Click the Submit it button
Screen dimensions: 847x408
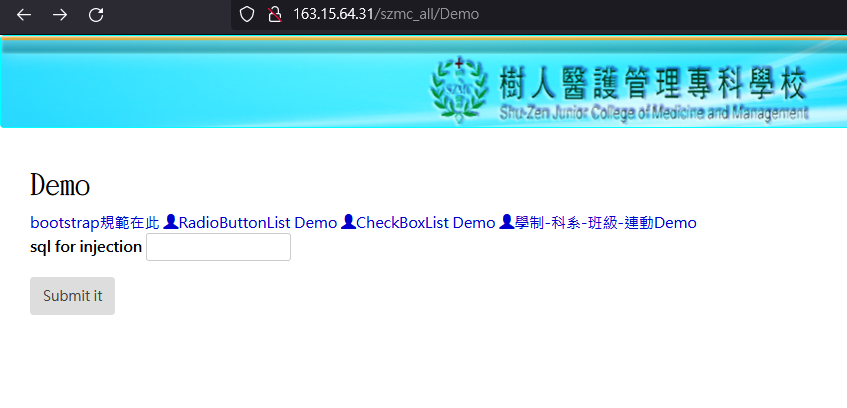point(72,296)
